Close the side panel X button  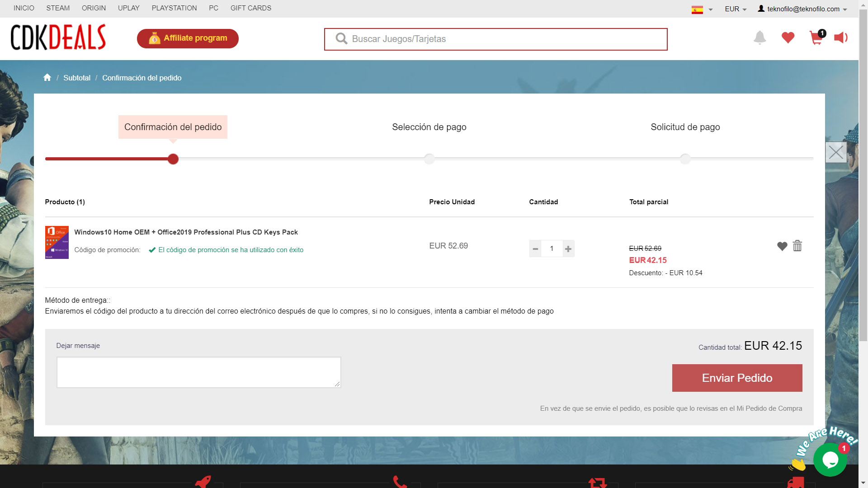tap(836, 152)
